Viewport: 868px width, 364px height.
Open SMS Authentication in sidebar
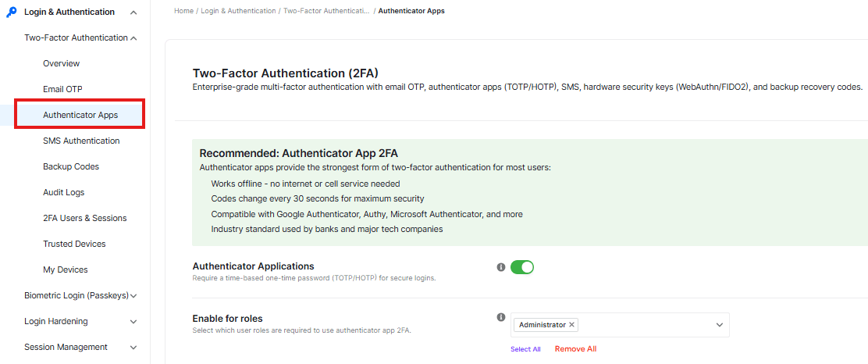pyautogui.click(x=81, y=141)
